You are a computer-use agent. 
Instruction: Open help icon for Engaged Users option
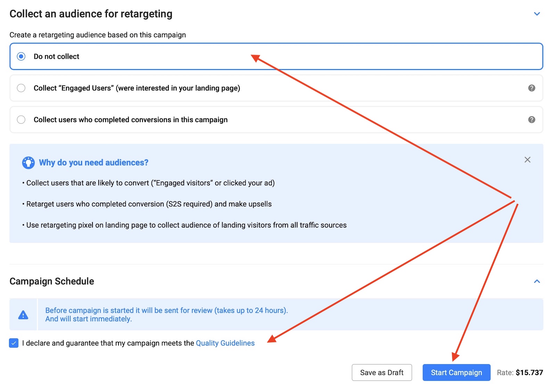coord(531,88)
